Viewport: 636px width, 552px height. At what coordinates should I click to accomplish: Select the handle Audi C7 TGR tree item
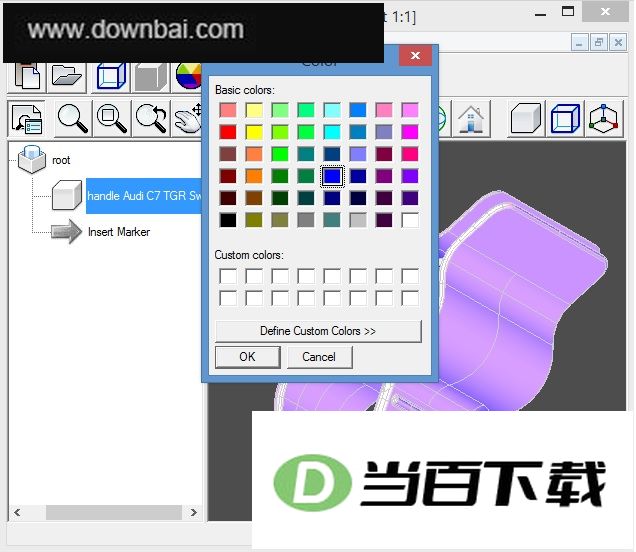[x=144, y=196]
